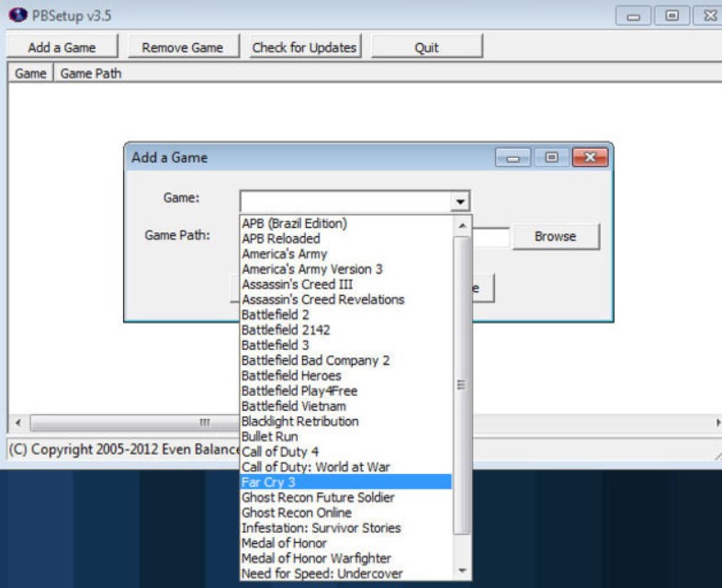Click dropdown list scroll down arrow

462,571
